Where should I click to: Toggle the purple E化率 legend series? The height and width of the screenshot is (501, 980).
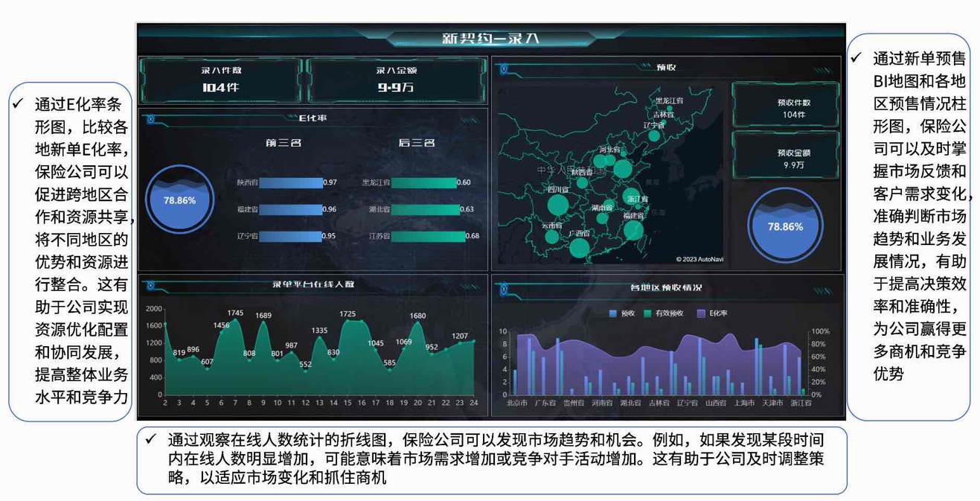[712, 313]
